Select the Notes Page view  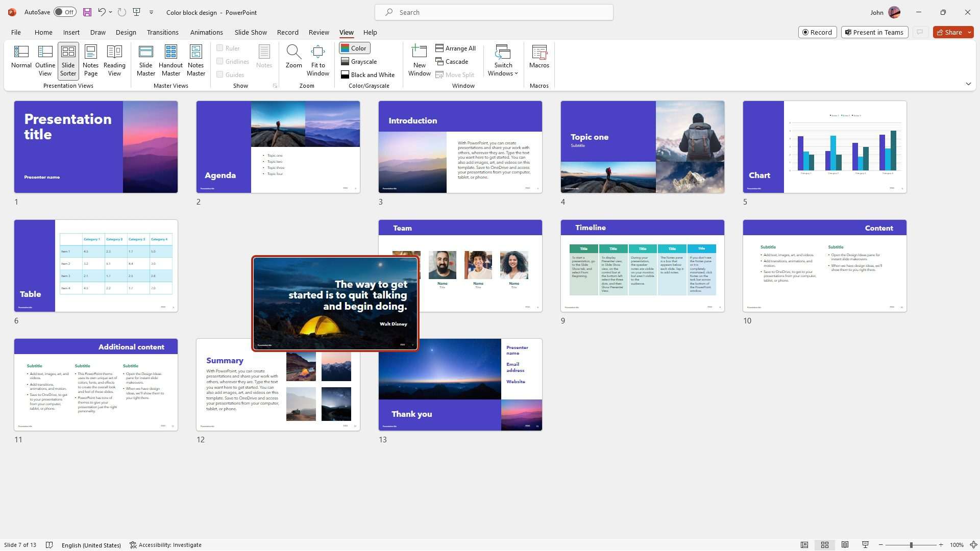coord(90,60)
